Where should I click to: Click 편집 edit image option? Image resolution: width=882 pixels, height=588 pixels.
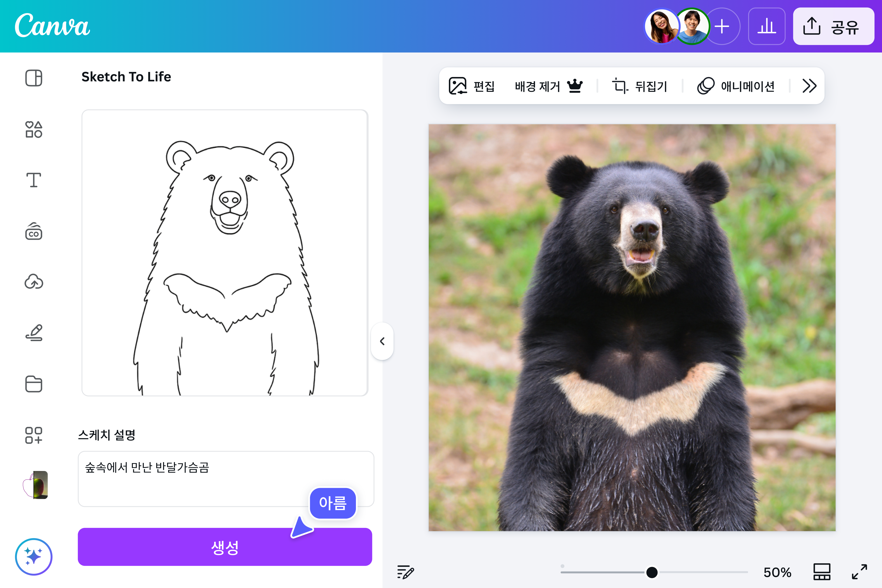coord(472,86)
